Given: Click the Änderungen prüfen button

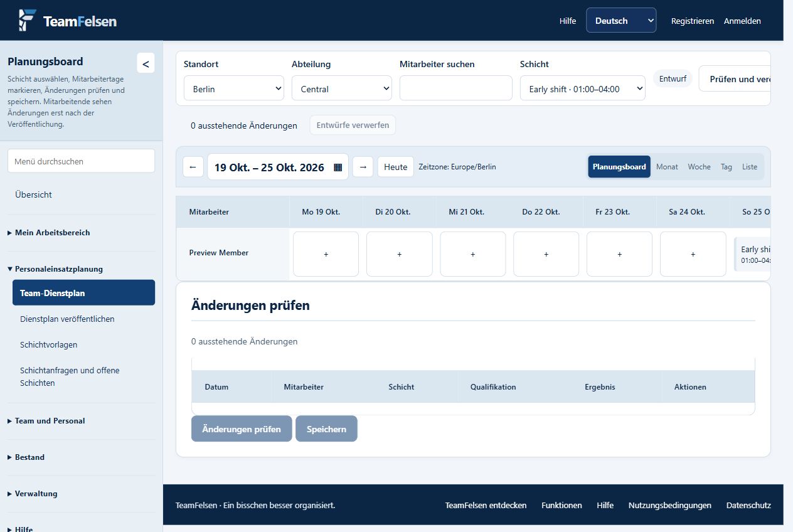Looking at the screenshot, I should point(242,429).
